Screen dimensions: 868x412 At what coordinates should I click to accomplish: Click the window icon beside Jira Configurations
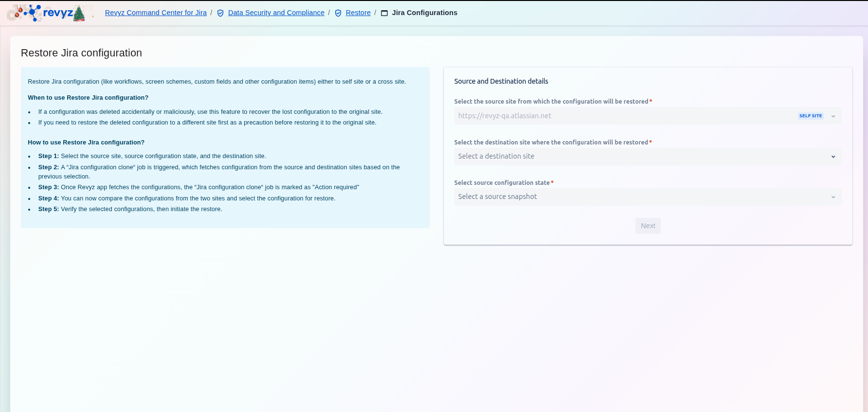pyautogui.click(x=384, y=13)
